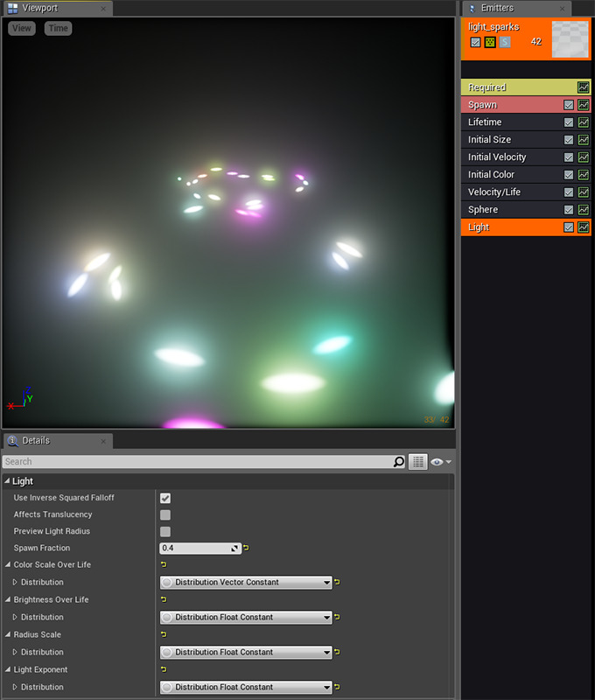Enable the Affects Translucency checkbox
The height and width of the screenshot is (700, 595).
165,515
